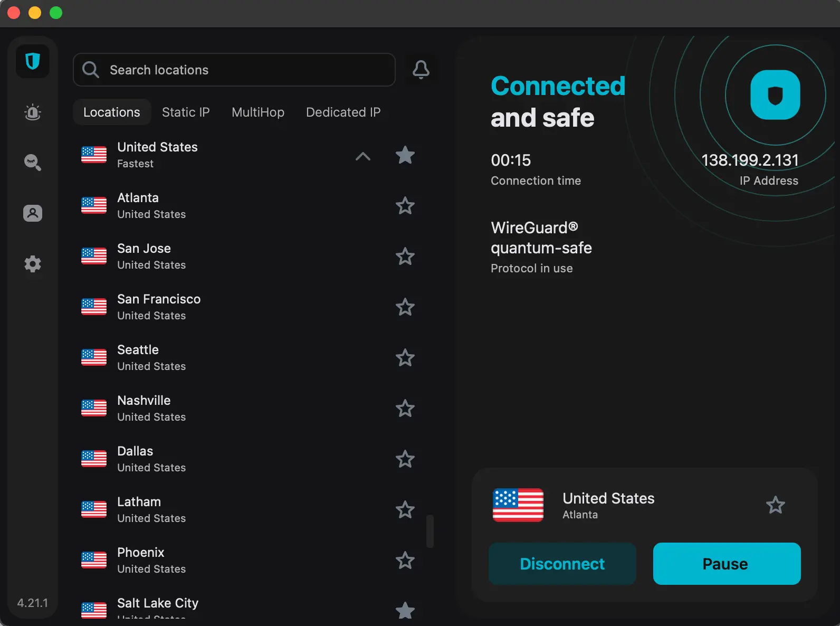
Task: Click the flag beside San Francisco
Action: point(94,307)
